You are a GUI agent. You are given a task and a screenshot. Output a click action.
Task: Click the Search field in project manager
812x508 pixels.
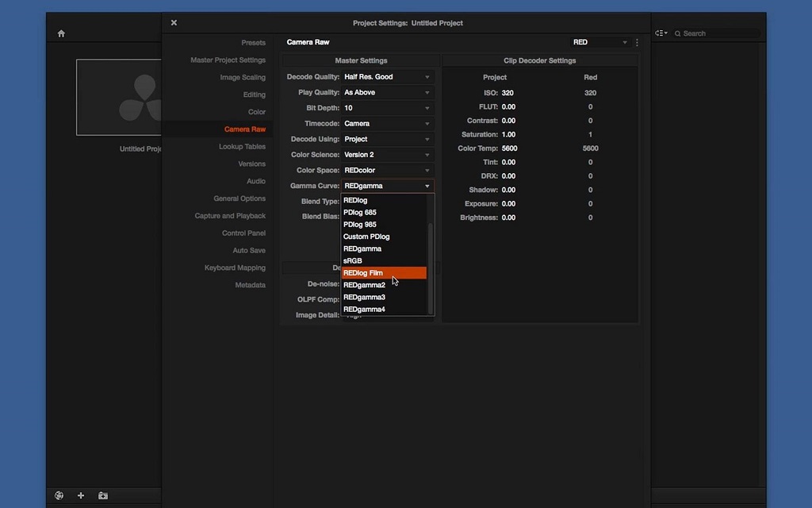717,33
